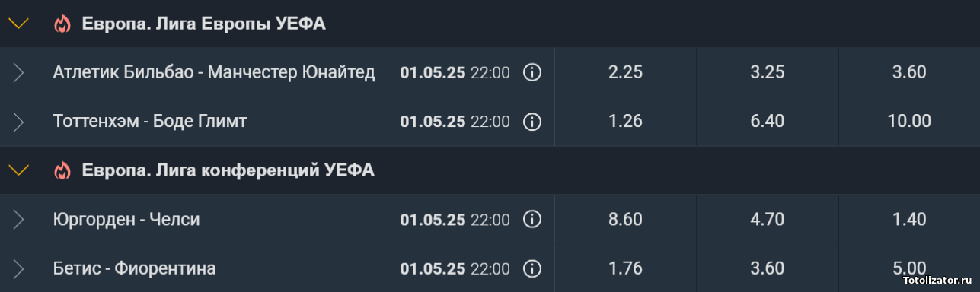Image resolution: width=980 pixels, height=292 pixels.
Task: Expand the Юргорден - Челси row arrow
Action: [x=18, y=220]
